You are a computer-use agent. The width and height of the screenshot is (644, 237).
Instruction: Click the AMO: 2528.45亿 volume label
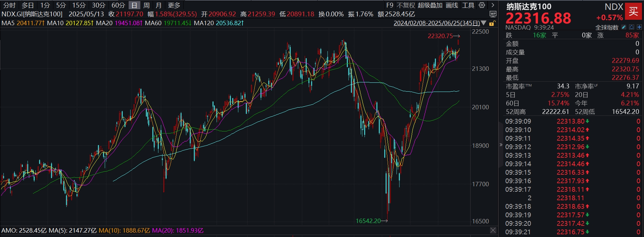pyautogui.click(x=24, y=231)
